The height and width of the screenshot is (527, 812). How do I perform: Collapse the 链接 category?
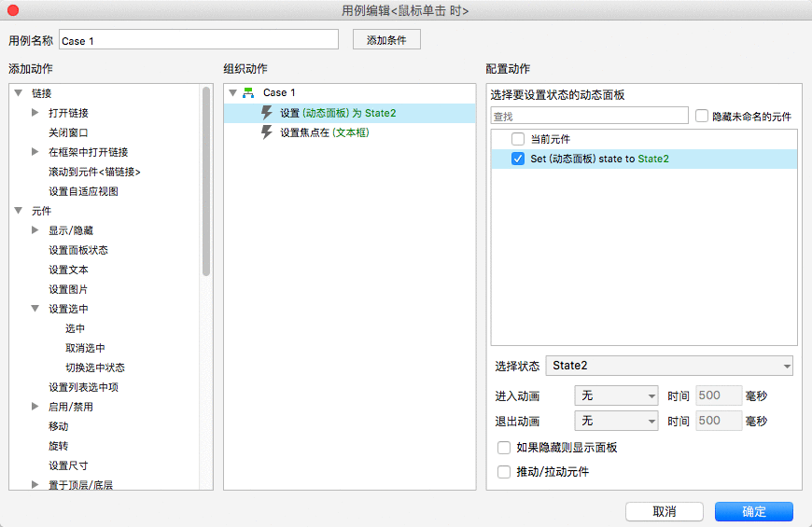tap(19, 93)
